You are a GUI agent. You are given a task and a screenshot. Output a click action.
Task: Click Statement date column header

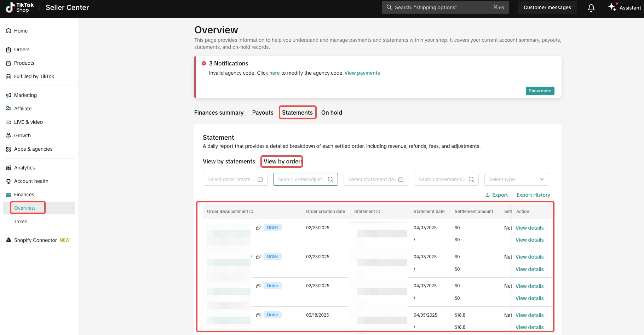[x=429, y=212]
